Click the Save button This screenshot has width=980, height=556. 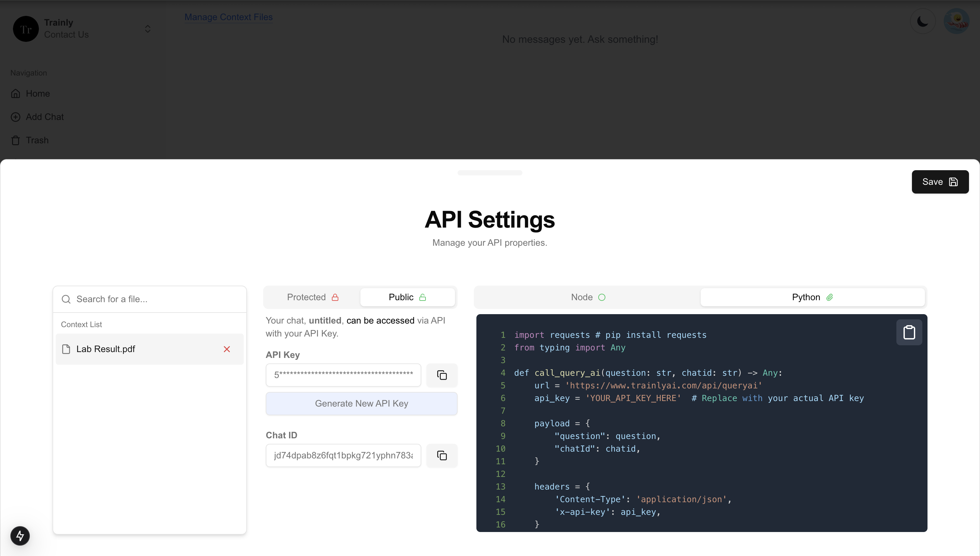939,182
